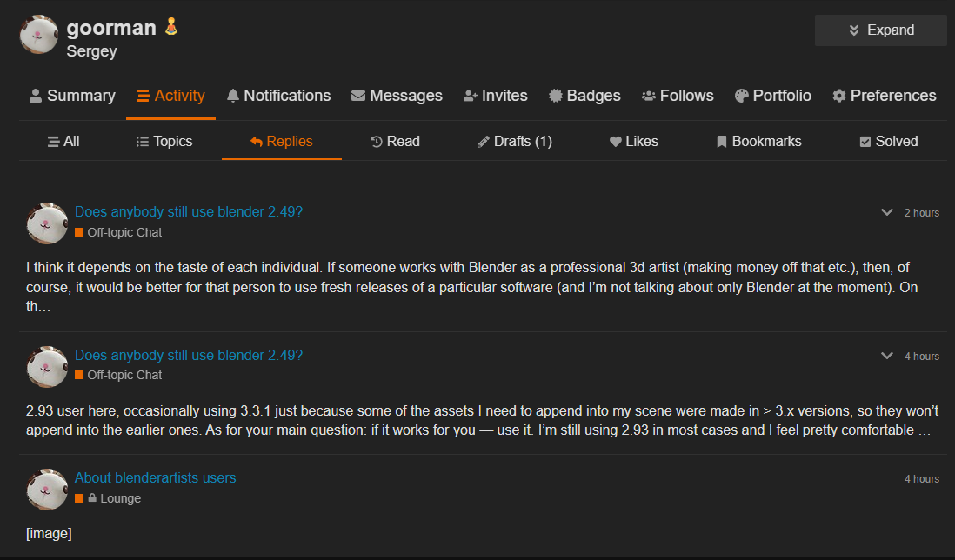The image size is (955, 560).
Task: Open the Preferences tab
Action: tap(885, 96)
